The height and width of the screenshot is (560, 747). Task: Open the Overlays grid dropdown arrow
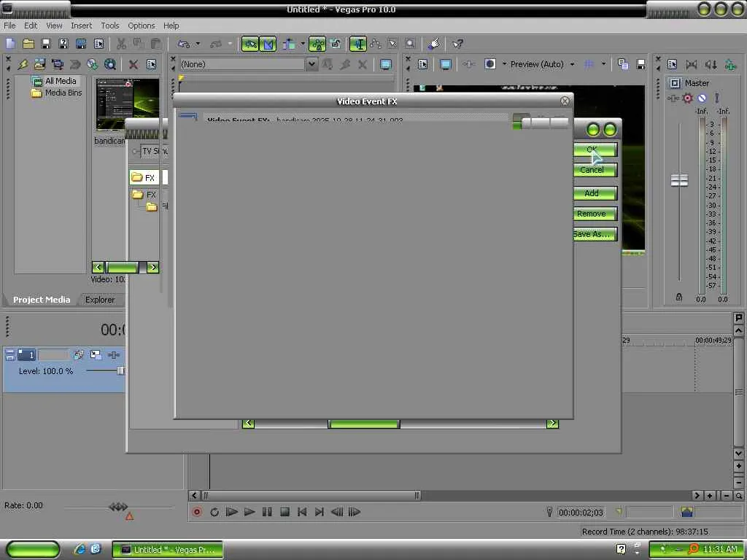tap(603, 64)
